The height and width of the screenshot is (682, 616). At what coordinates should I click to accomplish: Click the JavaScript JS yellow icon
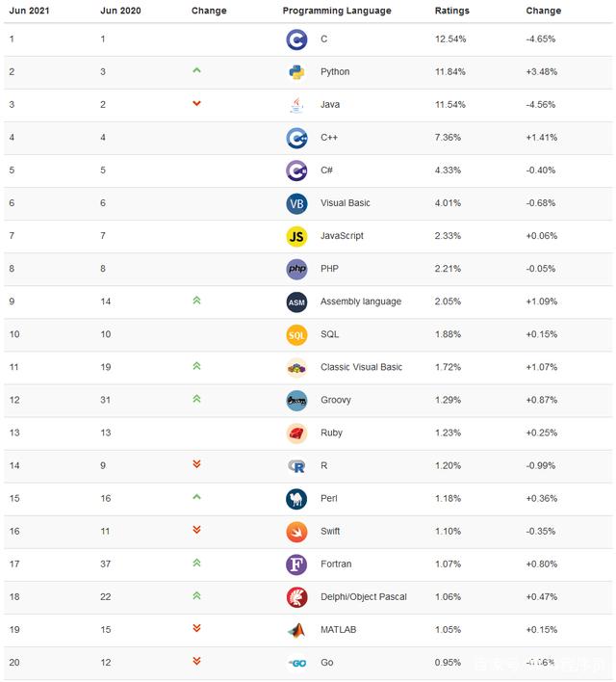coord(296,236)
